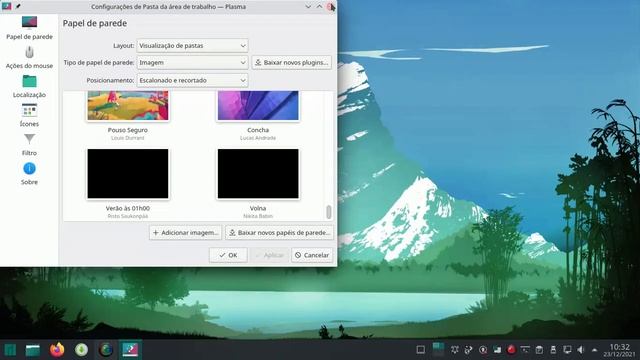The image size is (640, 360).
Task: Open the clipboard tray icon
Action: point(539,350)
